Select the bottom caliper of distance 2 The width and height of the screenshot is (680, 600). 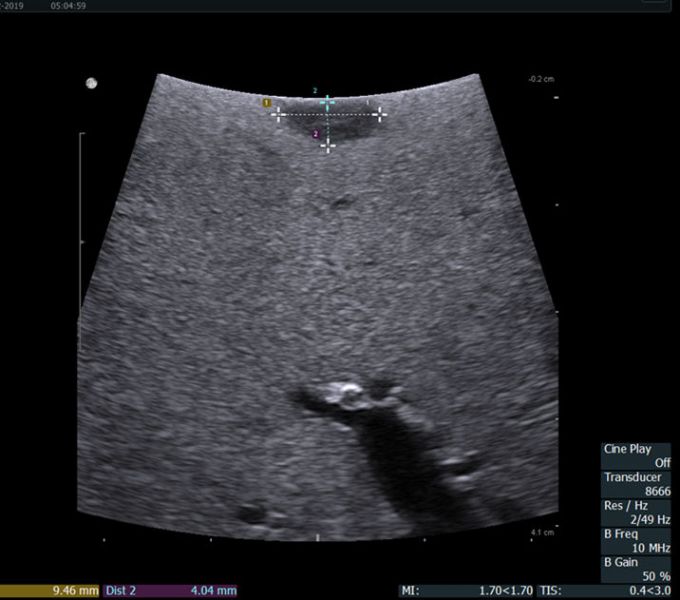327,146
